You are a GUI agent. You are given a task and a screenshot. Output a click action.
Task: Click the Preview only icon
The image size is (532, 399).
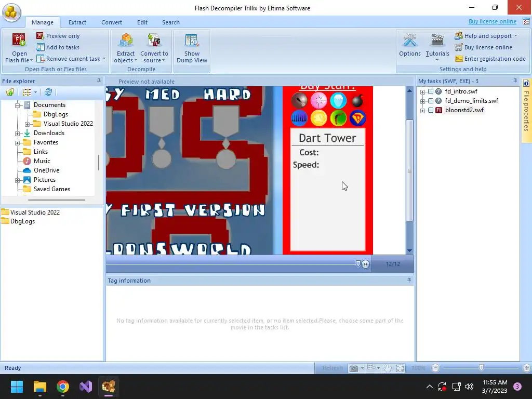[x=40, y=36]
